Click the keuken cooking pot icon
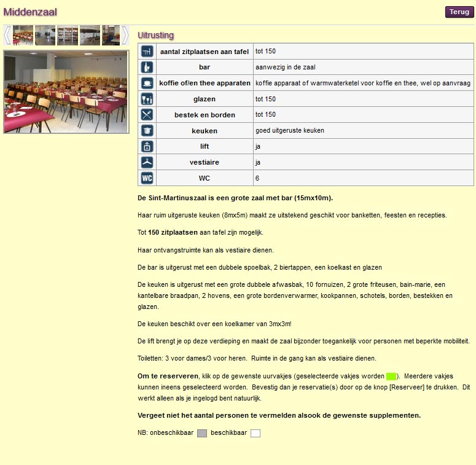This screenshot has width=476, height=465. point(147,130)
